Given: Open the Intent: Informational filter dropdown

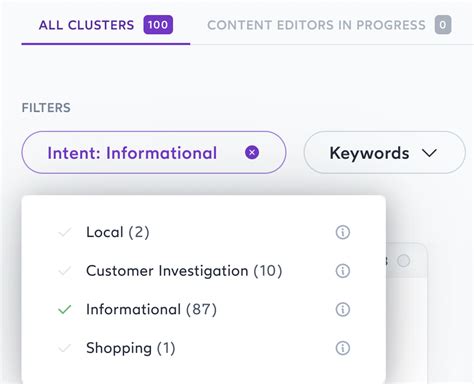Looking at the screenshot, I should click(x=154, y=153).
